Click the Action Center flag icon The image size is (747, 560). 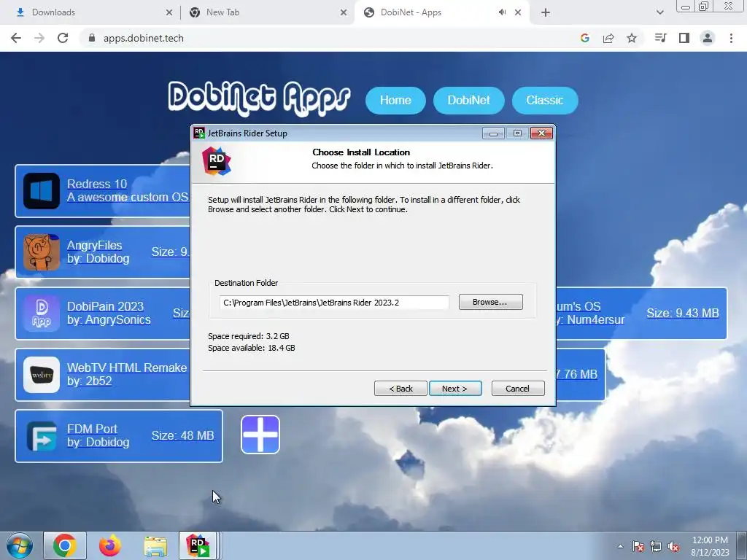[638, 546]
